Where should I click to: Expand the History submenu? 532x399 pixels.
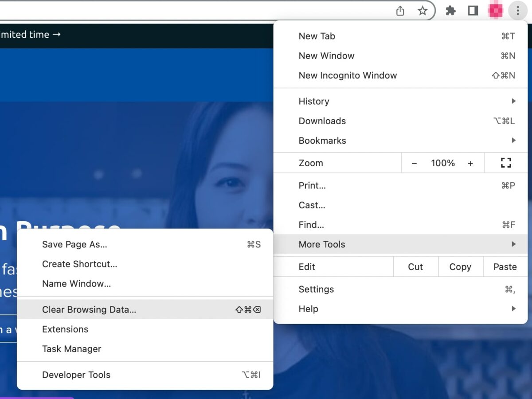pyautogui.click(x=314, y=101)
